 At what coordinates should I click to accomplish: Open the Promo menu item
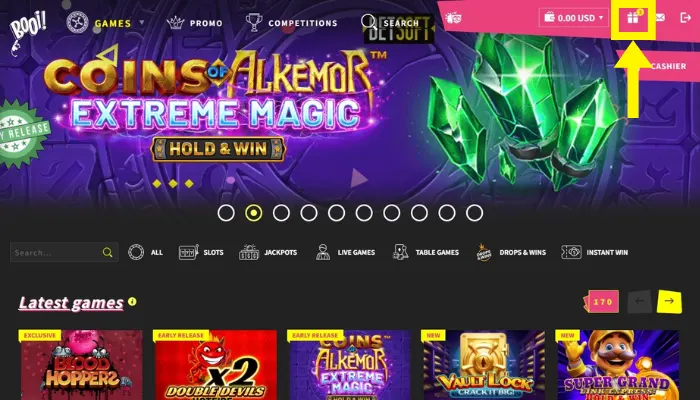195,23
